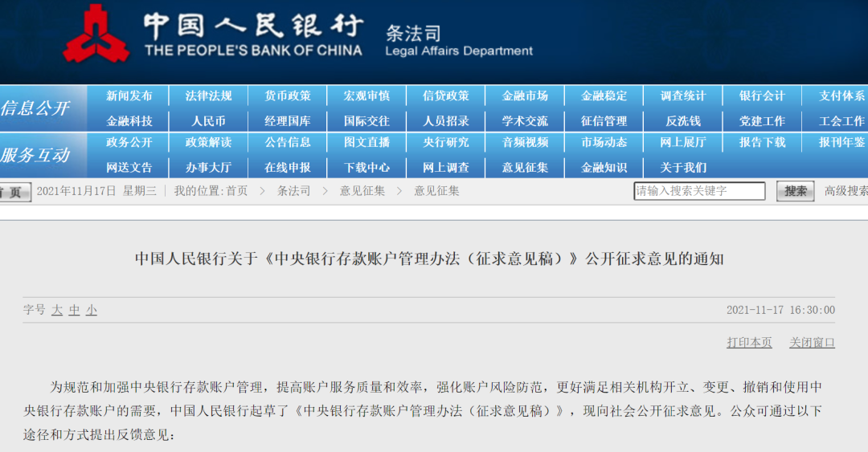Open 支付体系 menu item

(x=841, y=96)
